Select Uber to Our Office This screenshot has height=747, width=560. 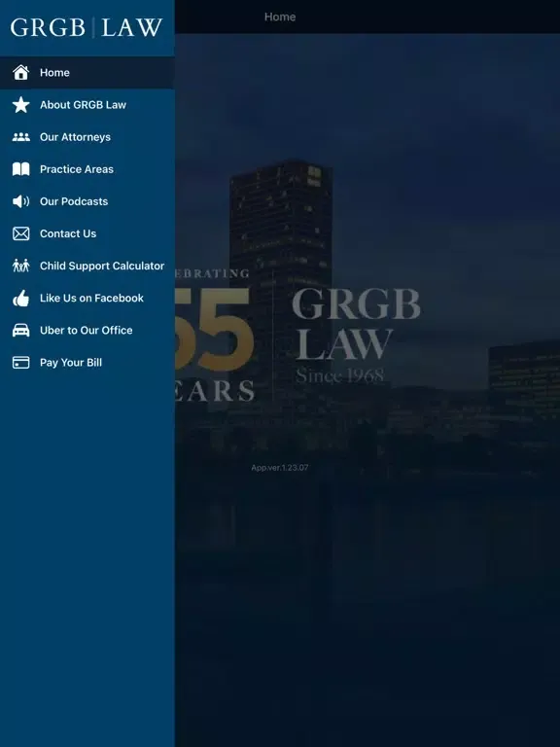[87, 330]
